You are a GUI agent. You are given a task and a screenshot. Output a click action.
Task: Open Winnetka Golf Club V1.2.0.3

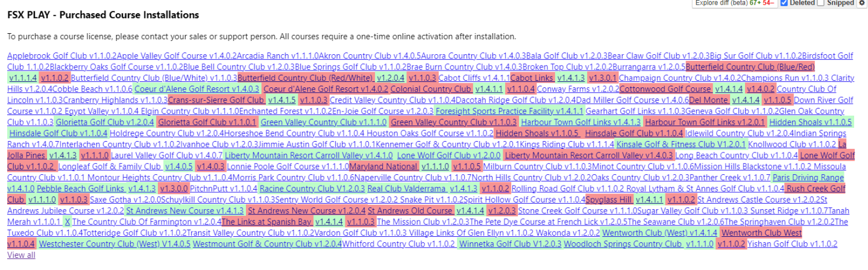(510, 245)
